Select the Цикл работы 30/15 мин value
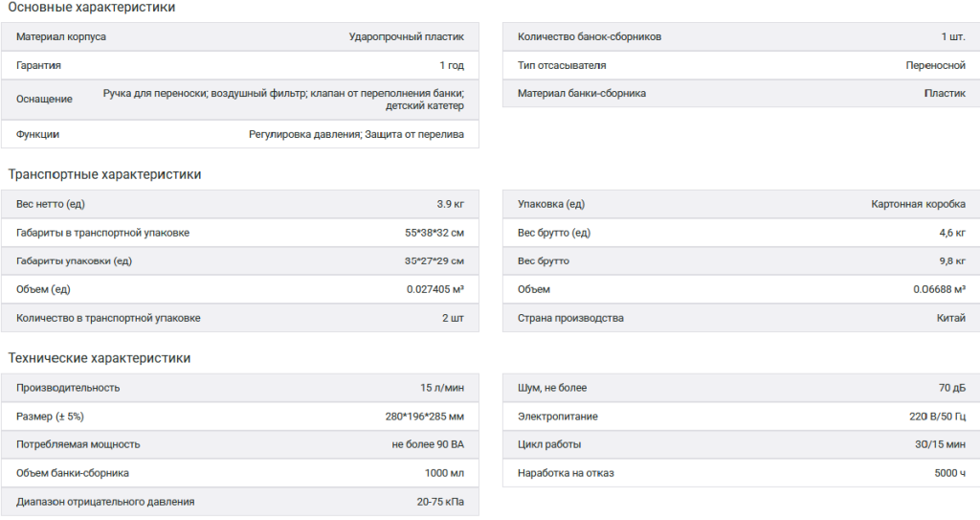Image resolution: width=980 pixels, height=520 pixels. pyautogui.click(x=940, y=445)
